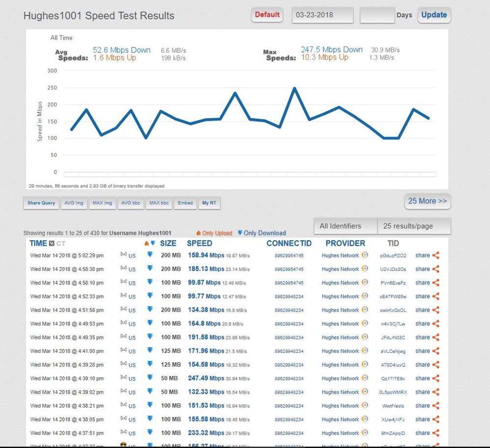Click share icon for 158.94 Mbps result
The width and height of the screenshot is (490, 448).
(x=436, y=255)
